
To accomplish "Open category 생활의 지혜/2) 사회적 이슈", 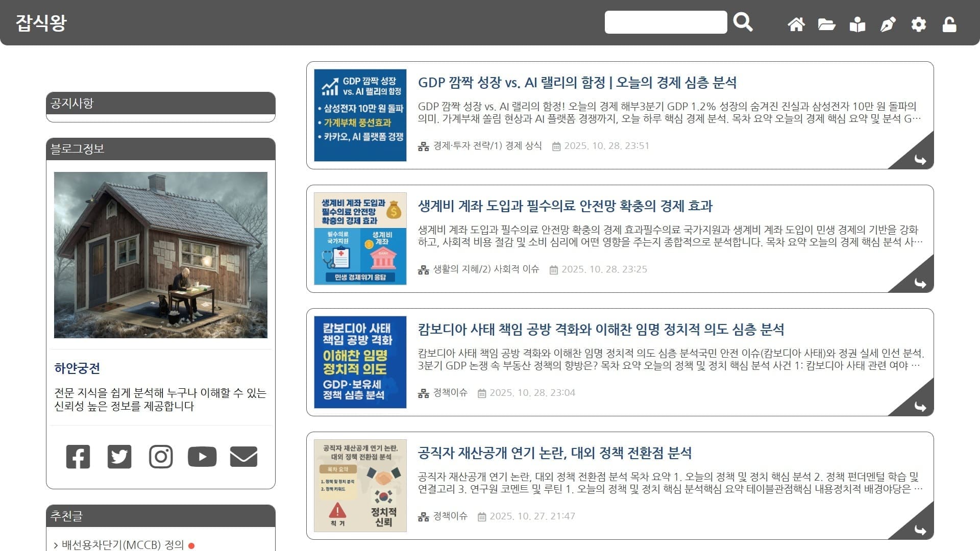I will coord(486,269).
